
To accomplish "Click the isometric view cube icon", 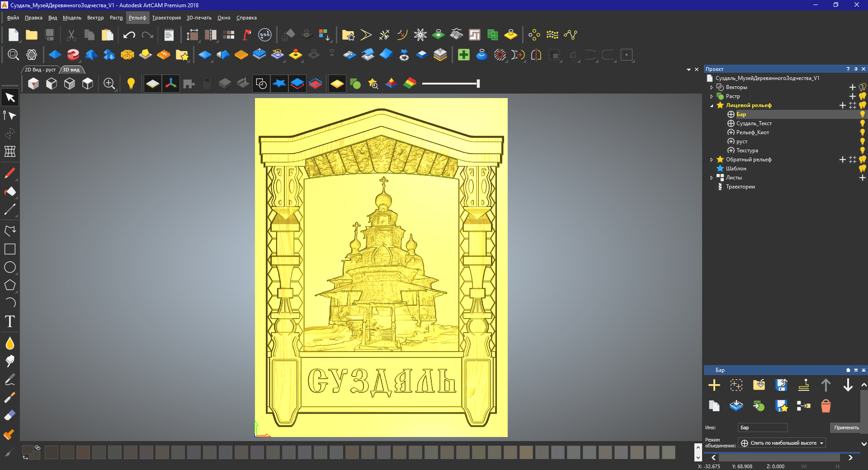I will pos(33,84).
